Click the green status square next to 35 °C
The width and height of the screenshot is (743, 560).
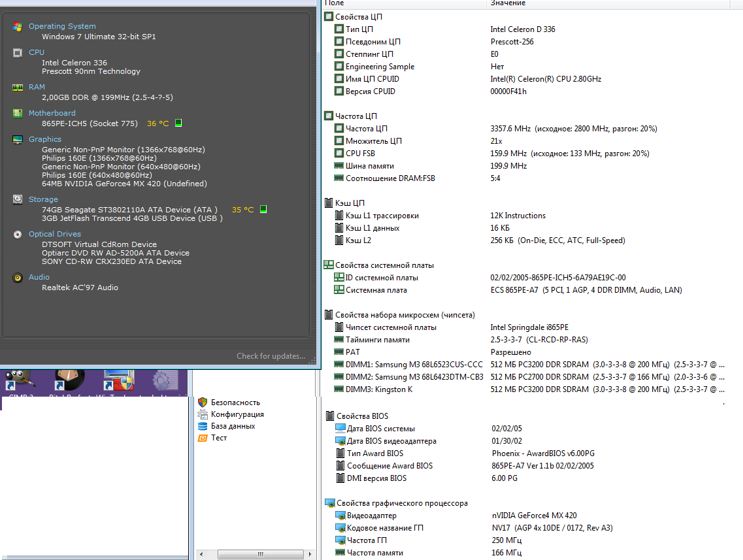coord(263,209)
